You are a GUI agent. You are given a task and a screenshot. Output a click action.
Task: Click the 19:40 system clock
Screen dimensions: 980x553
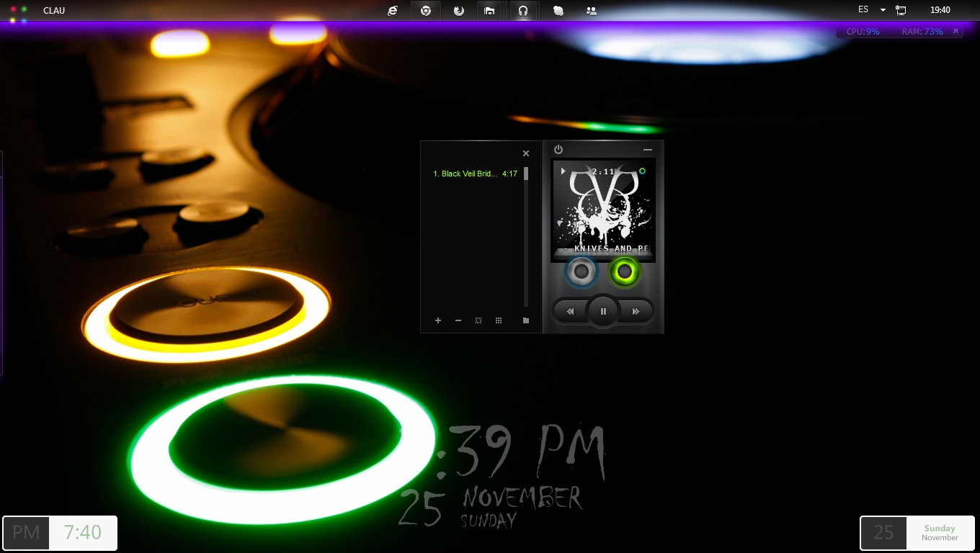pyautogui.click(x=940, y=10)
